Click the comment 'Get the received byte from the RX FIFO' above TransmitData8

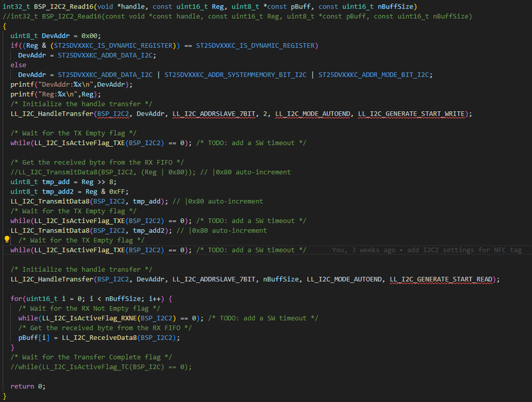click(97, 162)
